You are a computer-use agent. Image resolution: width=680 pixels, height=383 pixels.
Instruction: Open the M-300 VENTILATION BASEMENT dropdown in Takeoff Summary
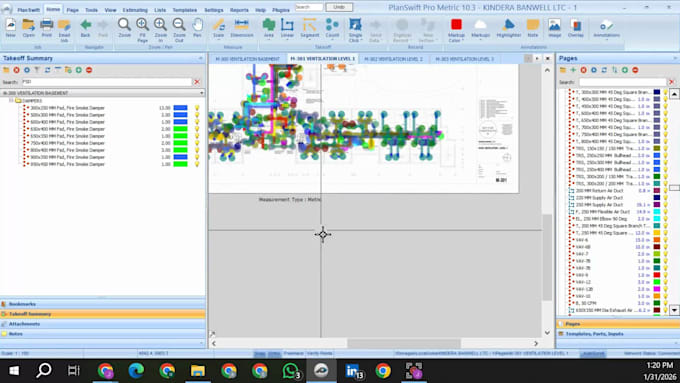pos(202,93)
